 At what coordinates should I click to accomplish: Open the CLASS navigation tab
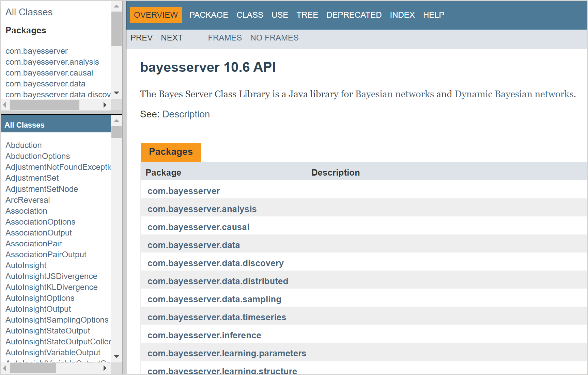pos(250,15)
